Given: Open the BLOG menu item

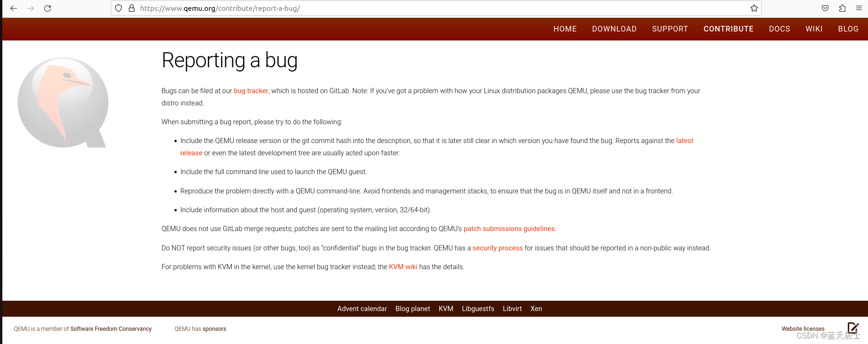Looking at the screenshot, I should click(x=848, y=29).
